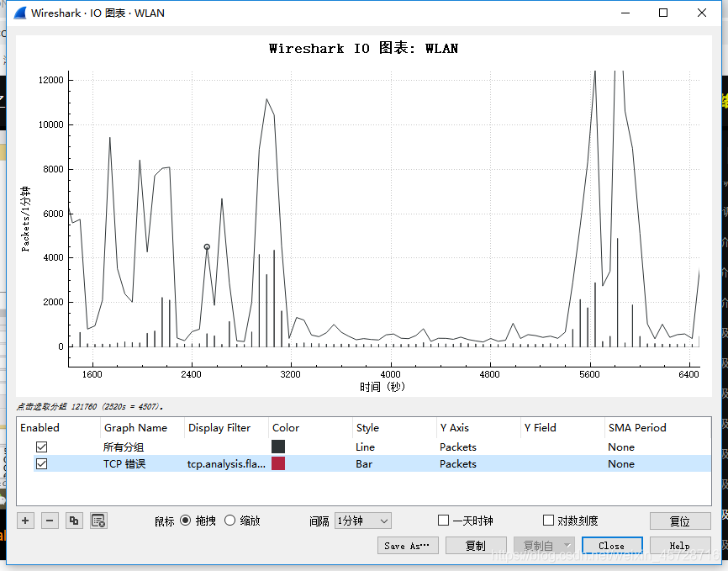Select the 所有分组 graph name cell

pyautogui.click(x=124, y=447)
